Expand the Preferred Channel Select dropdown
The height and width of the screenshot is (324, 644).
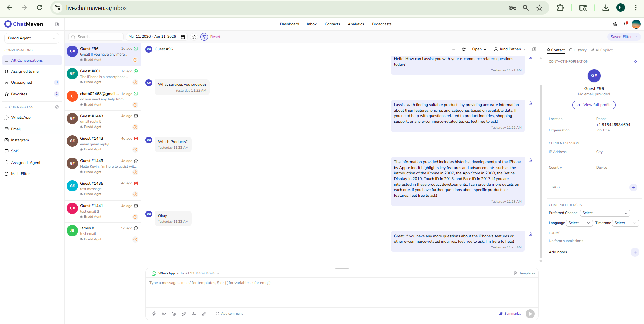coord(605,213)
